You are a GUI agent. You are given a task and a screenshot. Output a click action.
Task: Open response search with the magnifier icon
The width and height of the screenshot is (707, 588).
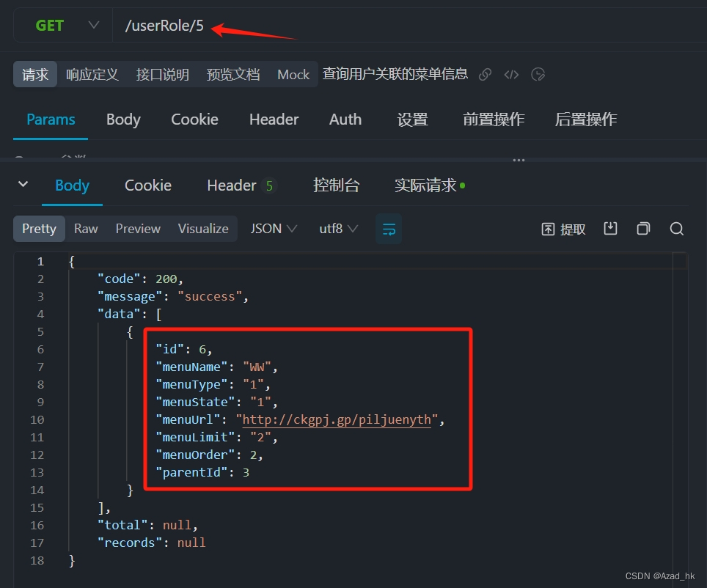676,228
